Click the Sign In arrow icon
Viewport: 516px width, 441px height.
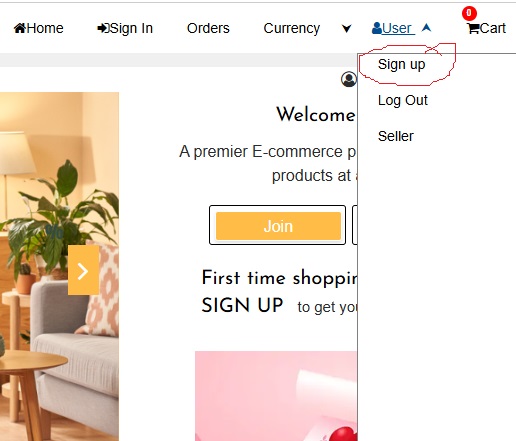(x=103, y=28)
